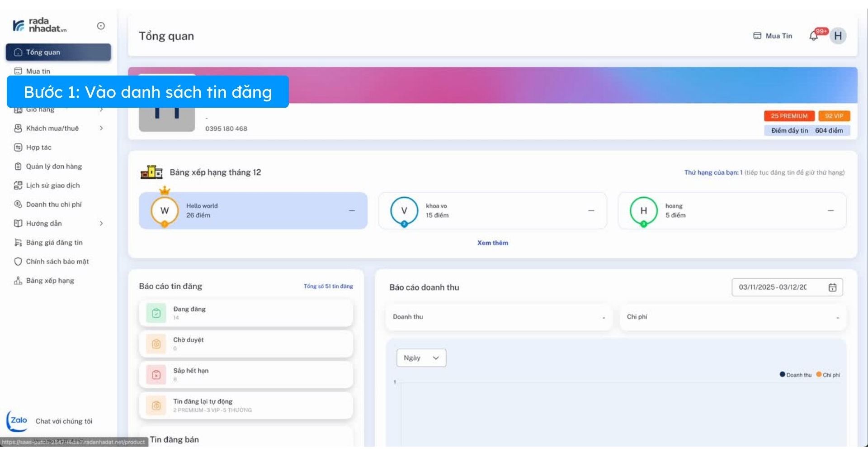Click the leaderboard podium icon
The height and width of the screenshot is (472, 868).
coord(151,172)
